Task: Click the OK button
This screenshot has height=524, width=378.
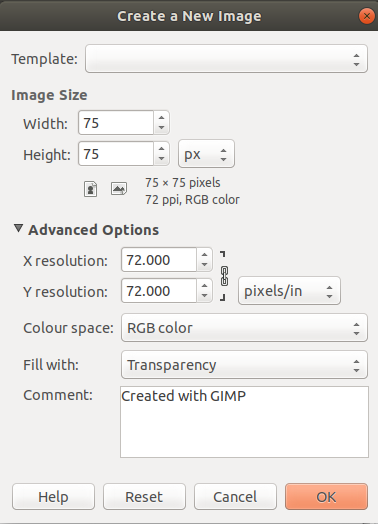Action: point(326,497)
